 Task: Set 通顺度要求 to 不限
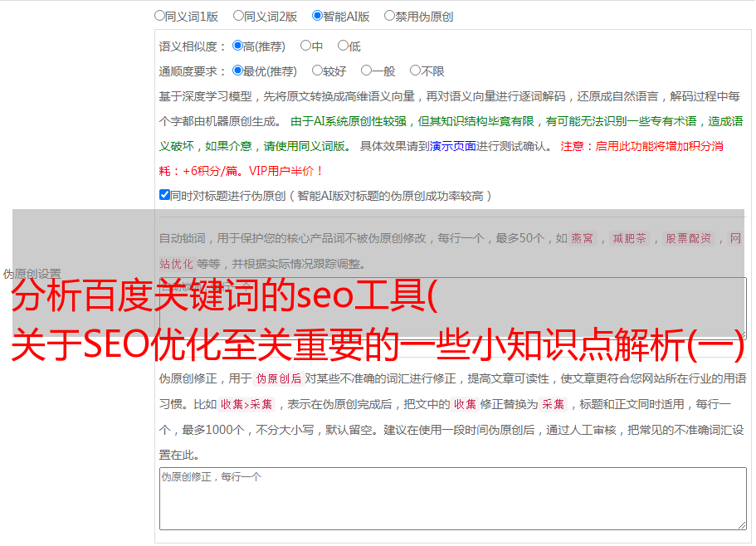[415, 71]
